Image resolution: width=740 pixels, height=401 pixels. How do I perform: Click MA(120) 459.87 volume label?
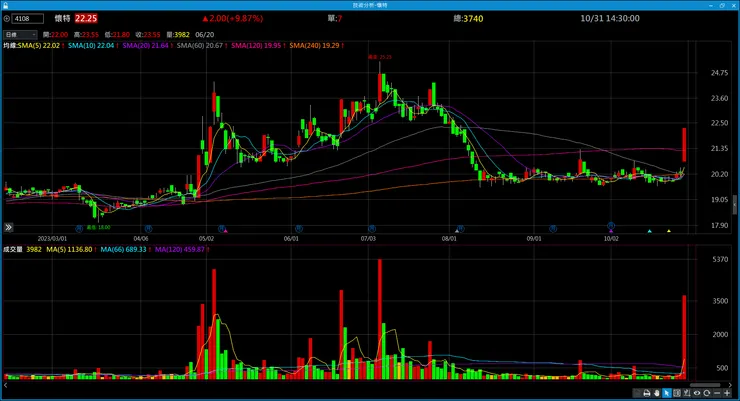(180, 249)
